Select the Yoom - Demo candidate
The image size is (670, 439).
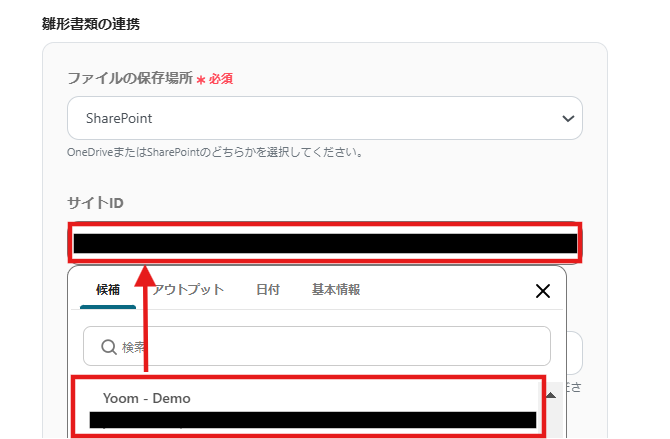point(309,406)
